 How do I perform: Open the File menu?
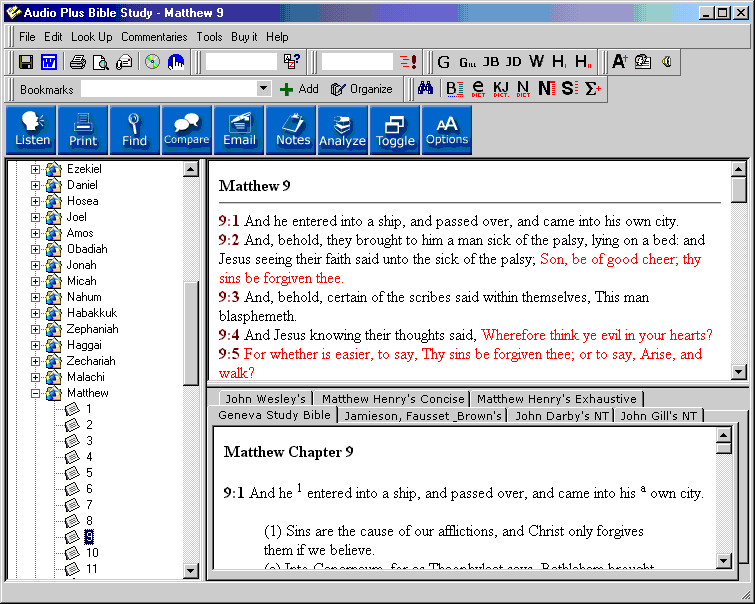27,37
